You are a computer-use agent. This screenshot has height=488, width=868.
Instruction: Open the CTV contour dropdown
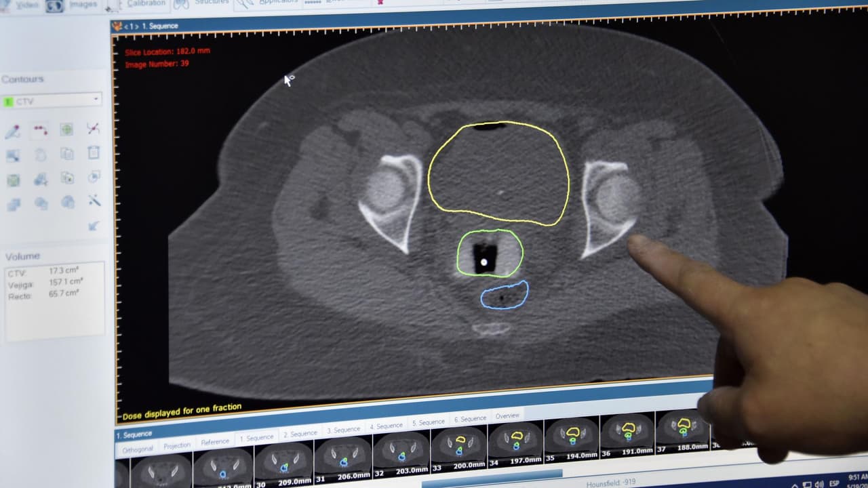[52, 101]
